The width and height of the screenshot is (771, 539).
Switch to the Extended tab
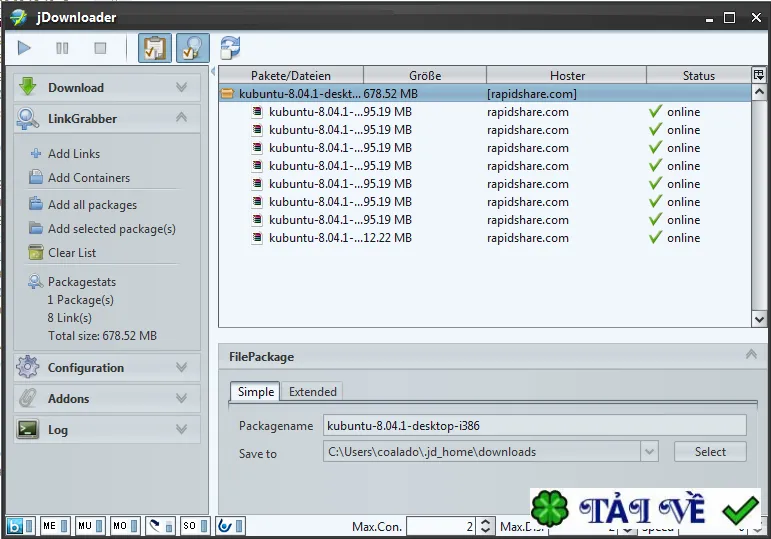click(313, 391)
